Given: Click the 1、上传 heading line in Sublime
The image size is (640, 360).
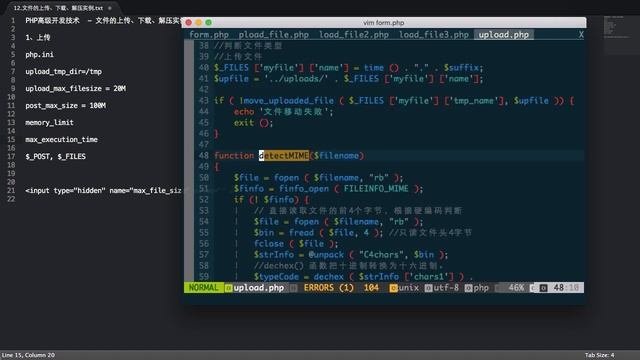Looking at the screenshot, I should coord(38,37).
